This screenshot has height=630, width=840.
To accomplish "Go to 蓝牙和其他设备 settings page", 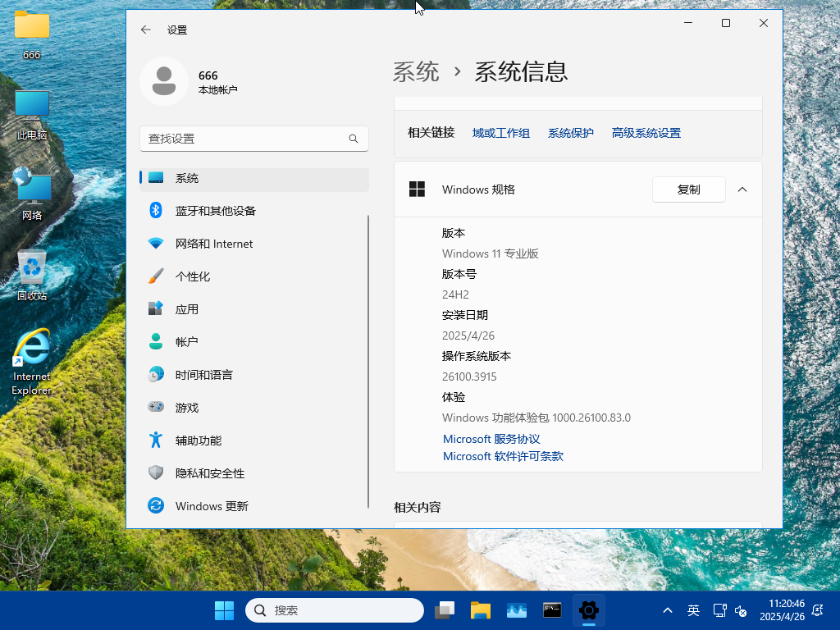I will [254, 211].
